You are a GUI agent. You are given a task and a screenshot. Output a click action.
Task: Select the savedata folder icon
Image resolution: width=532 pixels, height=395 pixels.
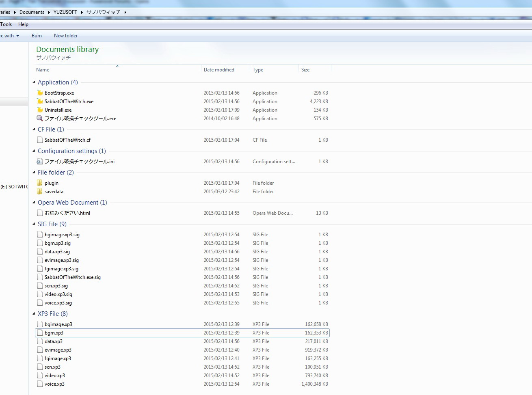coord(40,191)
